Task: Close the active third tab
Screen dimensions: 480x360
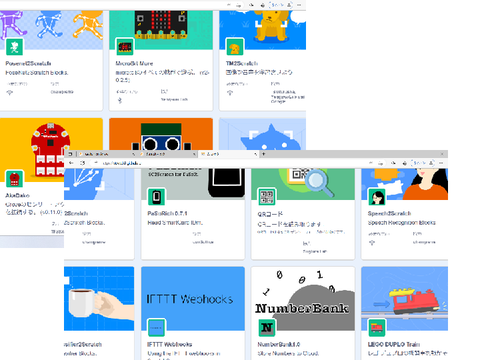Action: point(255,154)
